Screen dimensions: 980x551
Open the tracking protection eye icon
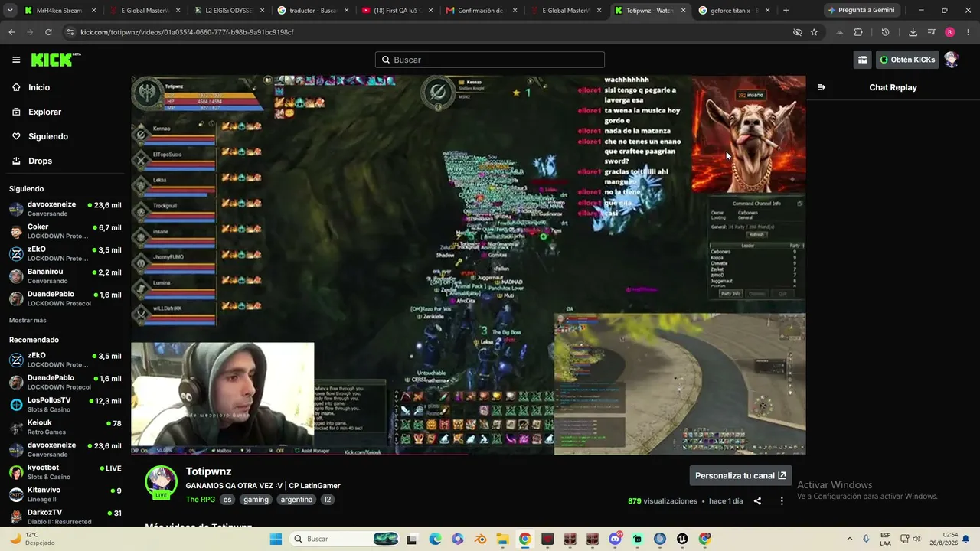click(797, 32)
